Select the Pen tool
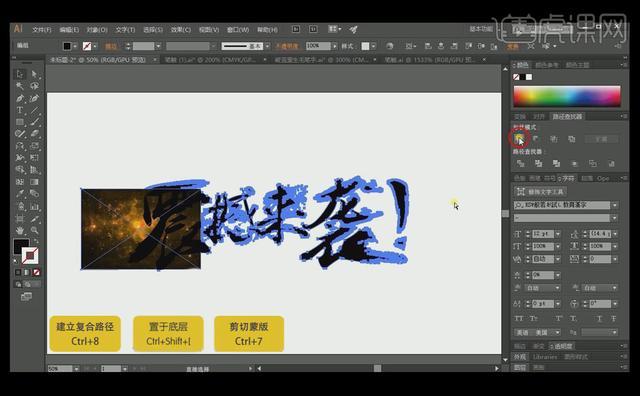 [20, 98]
